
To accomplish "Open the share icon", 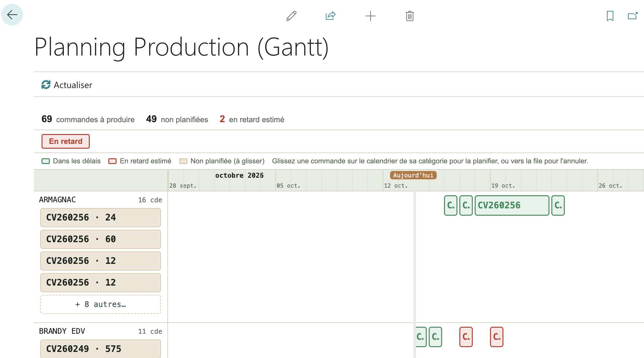I will 331,16.
